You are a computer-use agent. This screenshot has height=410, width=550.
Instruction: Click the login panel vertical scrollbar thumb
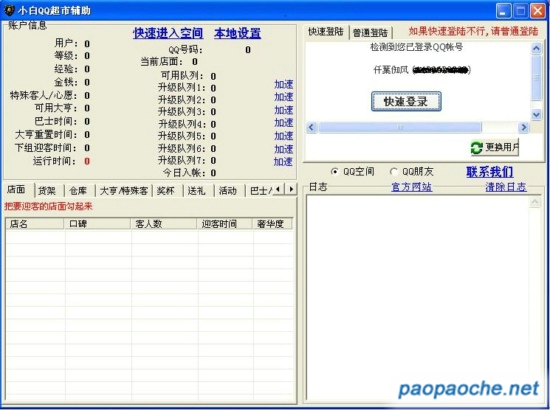536,78
